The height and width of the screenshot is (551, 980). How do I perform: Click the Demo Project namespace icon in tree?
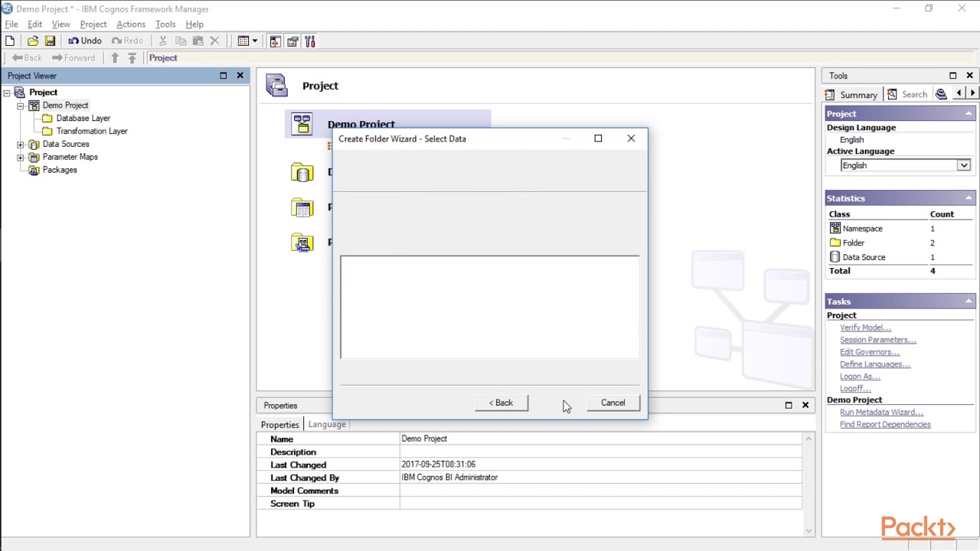(34, 106)
